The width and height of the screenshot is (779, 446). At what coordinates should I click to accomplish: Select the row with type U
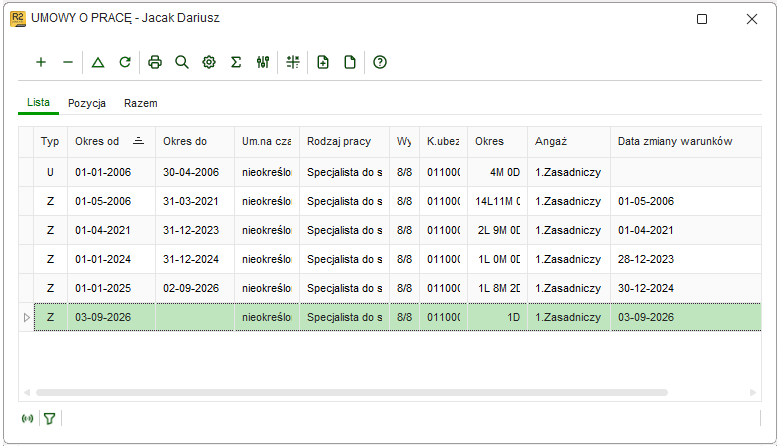[390, 172]
